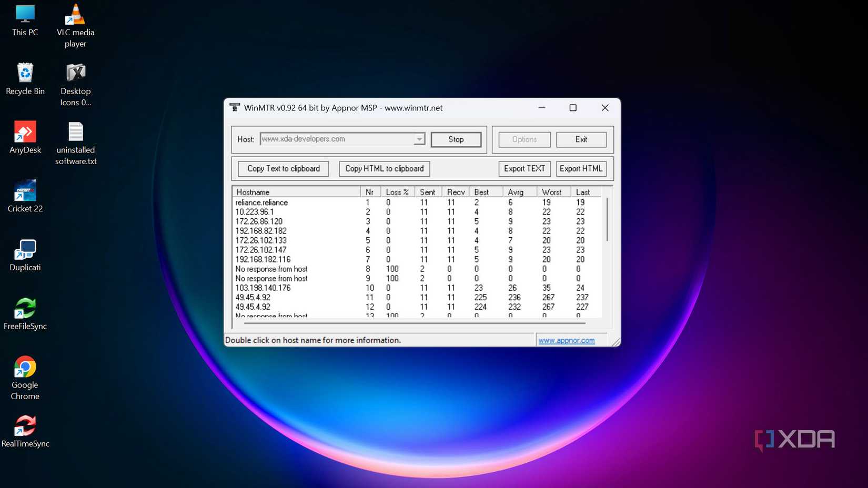868x488 pixels.
Task: Export results as HTML
Action: tap(581, 168)
